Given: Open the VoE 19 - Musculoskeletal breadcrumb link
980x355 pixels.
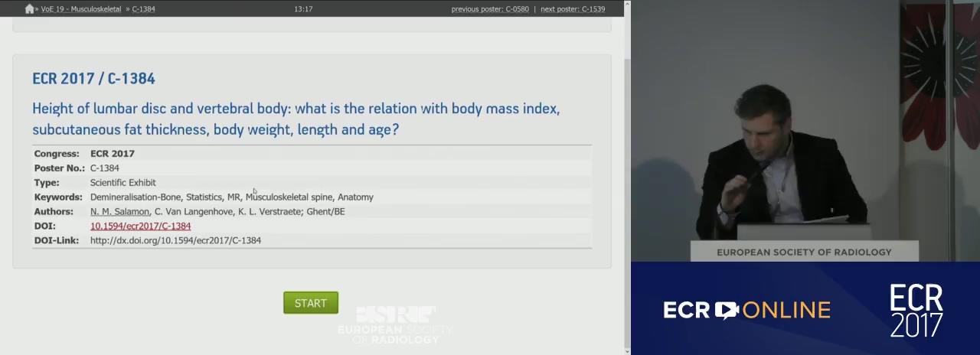Looking at the screenshot, I should [81, 9].
